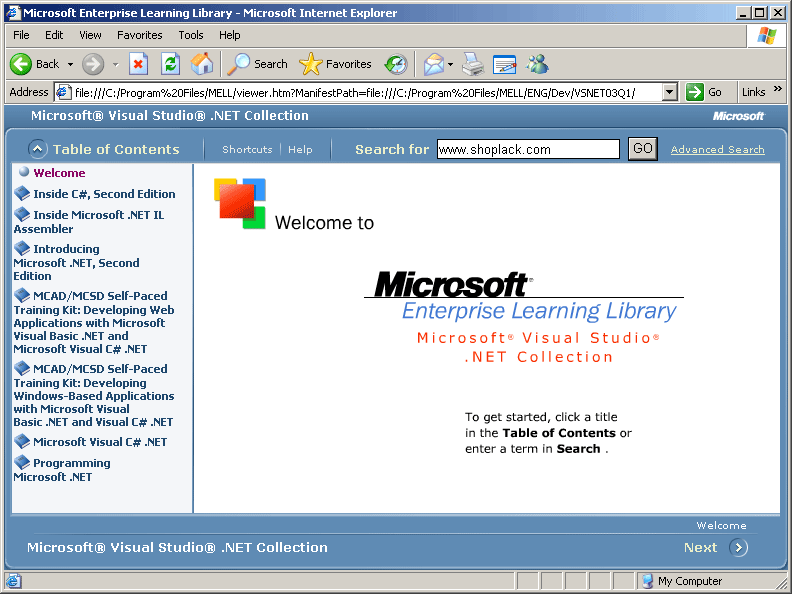Click book icon beside Introducing Microsoft .NET
Image resolution: width=792 pixels, height=594 pixels.
tap(22, 248)
